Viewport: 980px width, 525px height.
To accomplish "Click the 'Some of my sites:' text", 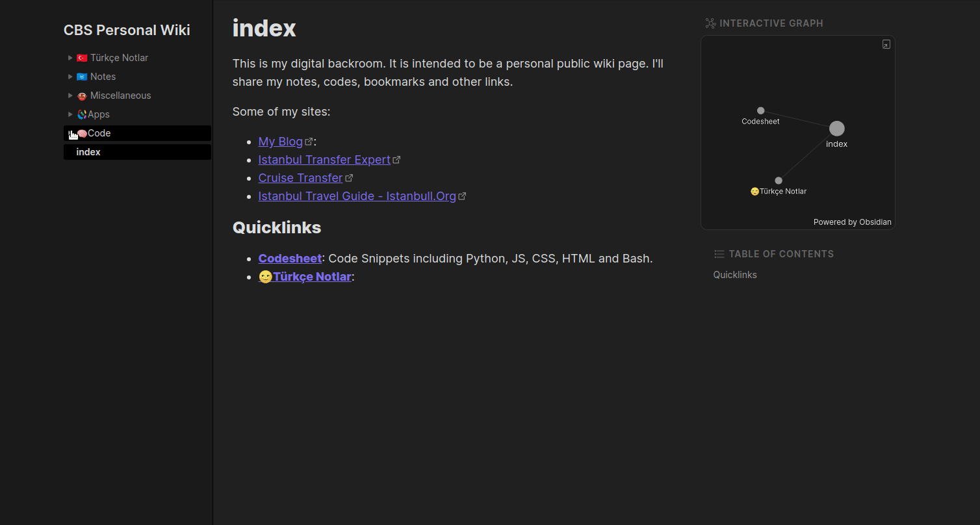I will click(x=281, y=112).
